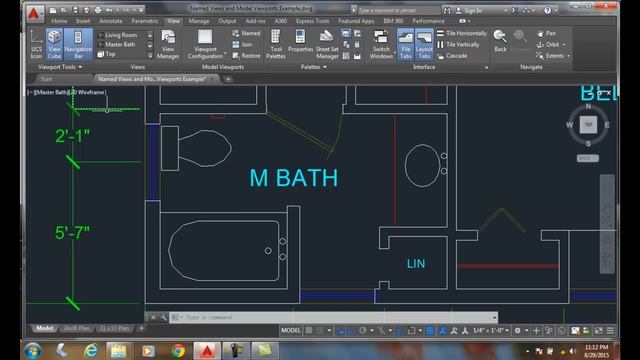Open the Tool Palettes

276,44
